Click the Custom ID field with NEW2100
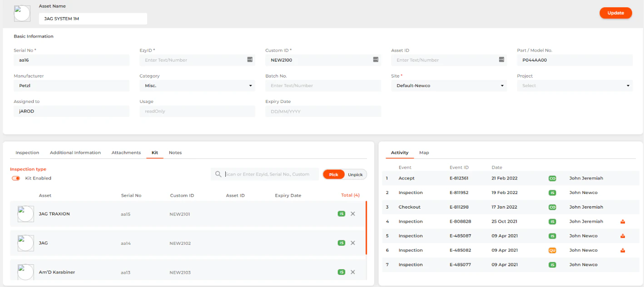Screen dimensions: 644x287 tap(323, 60)
